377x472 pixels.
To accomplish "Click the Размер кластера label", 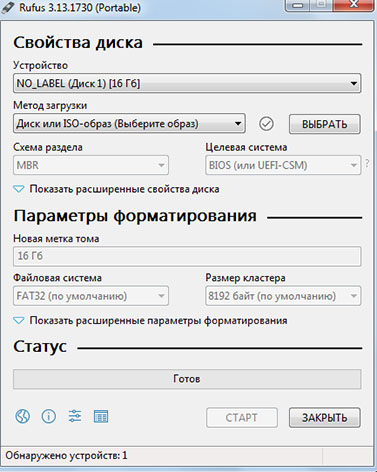I will pos(245,278).
